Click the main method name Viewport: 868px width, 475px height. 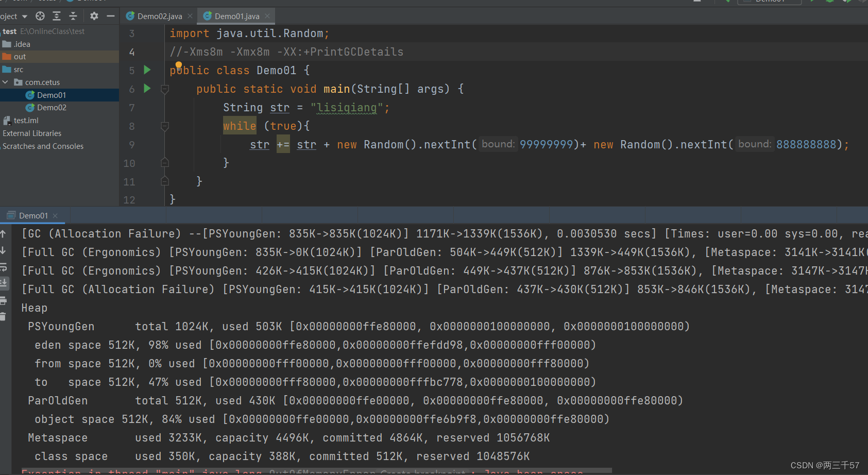(337, 89)
